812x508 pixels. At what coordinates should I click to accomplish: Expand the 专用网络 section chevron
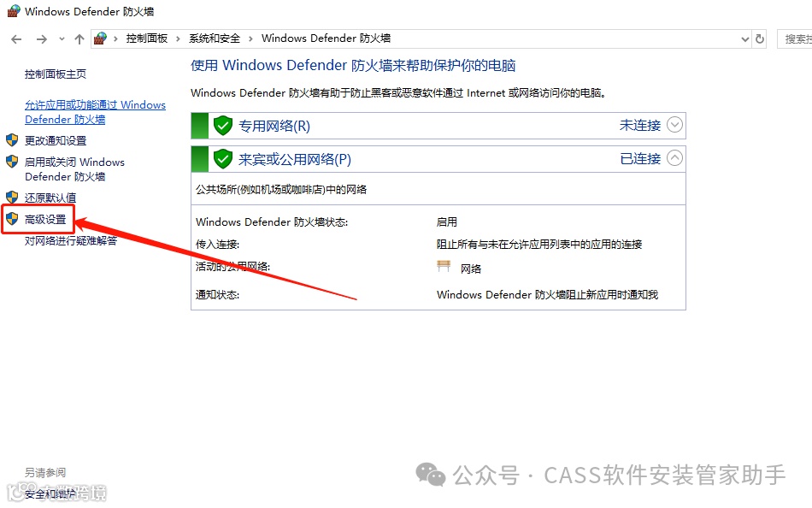(674, 125)
